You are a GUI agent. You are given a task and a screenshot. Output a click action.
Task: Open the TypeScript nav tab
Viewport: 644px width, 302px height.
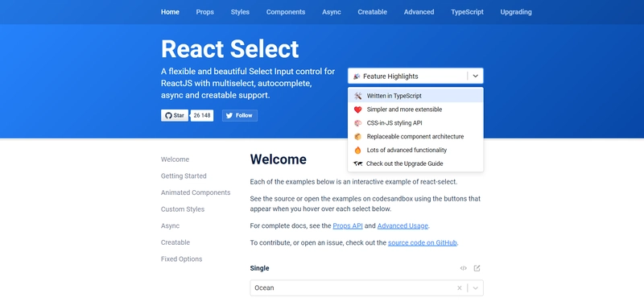click(467, 12)
